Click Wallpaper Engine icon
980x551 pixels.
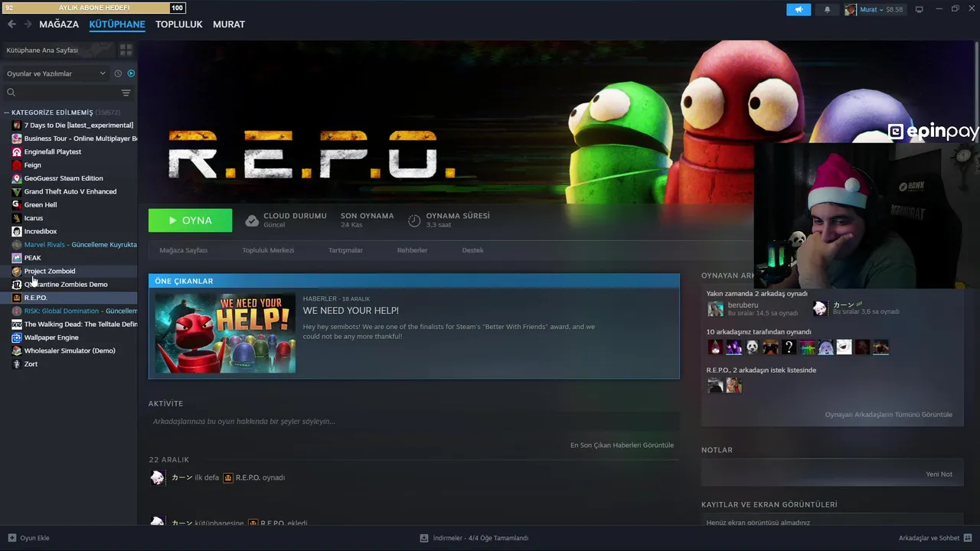point(17,337)
